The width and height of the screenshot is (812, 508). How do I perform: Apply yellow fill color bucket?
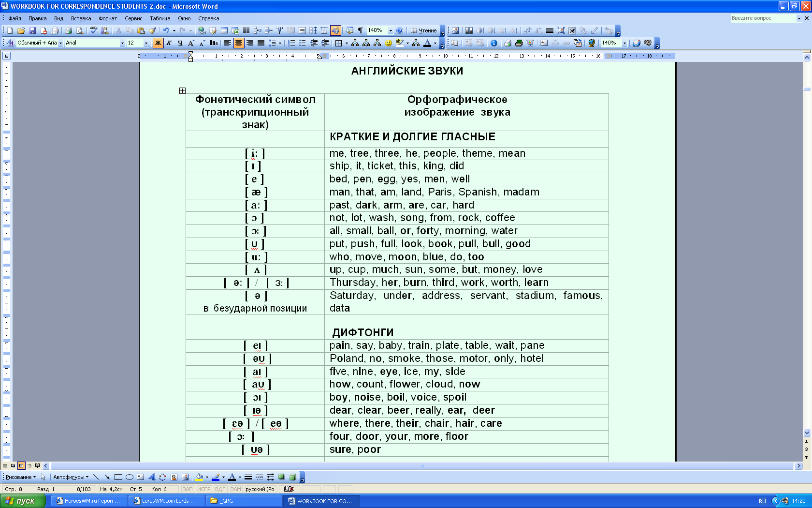[199, 477]
